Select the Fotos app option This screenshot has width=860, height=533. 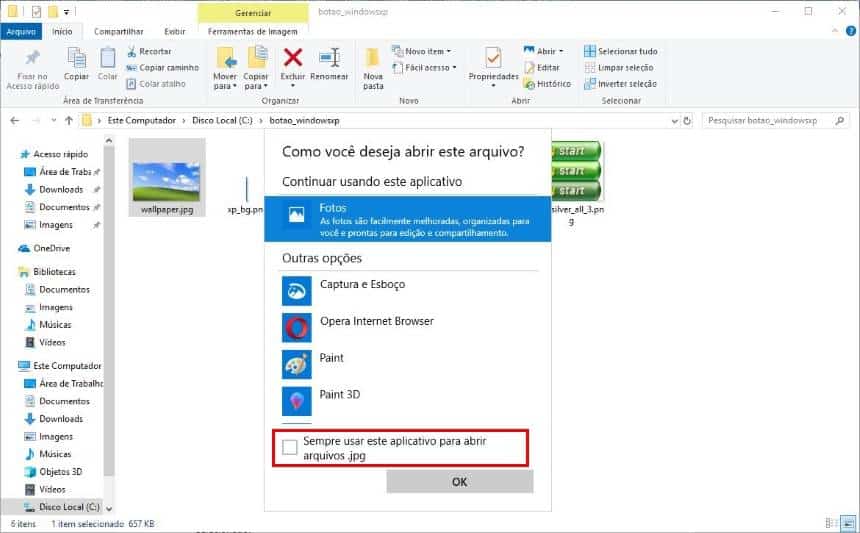click(x=408, y=219)
